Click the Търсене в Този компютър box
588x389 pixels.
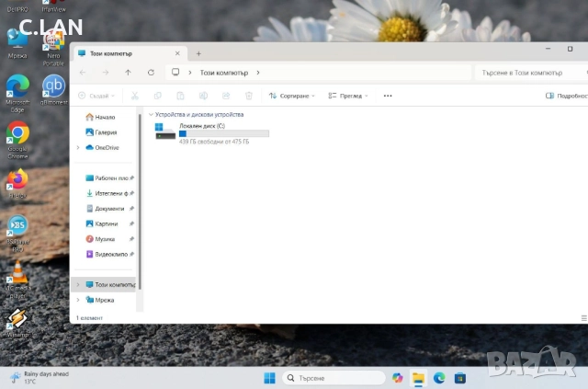click(528, 72)
